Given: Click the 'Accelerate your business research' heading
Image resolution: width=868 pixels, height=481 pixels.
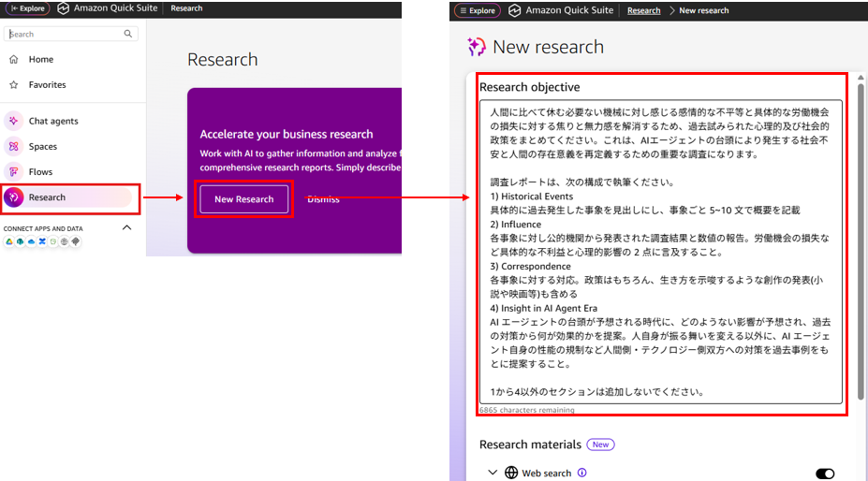Looking at the screenshot, I should tap(287, 134).
